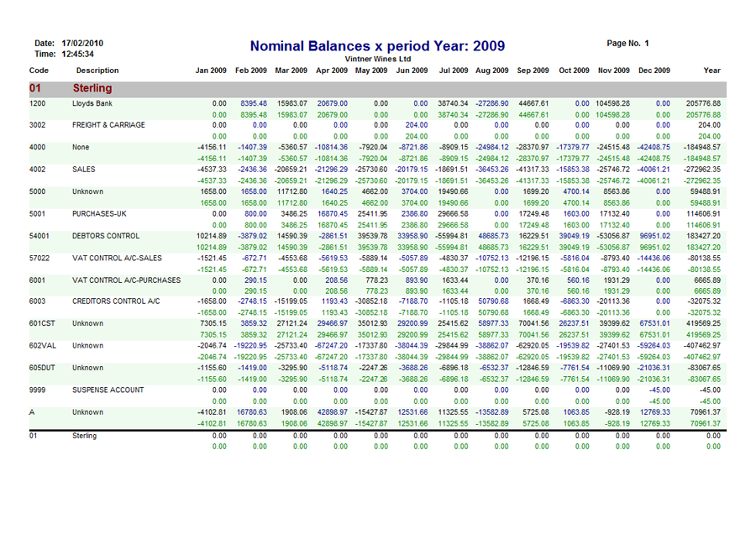The height and width of the screenshot is (534, 756).
Task: Click 605DUT Dec 2009 value -21036.31 in blue
Action: [x=654, y=368]
